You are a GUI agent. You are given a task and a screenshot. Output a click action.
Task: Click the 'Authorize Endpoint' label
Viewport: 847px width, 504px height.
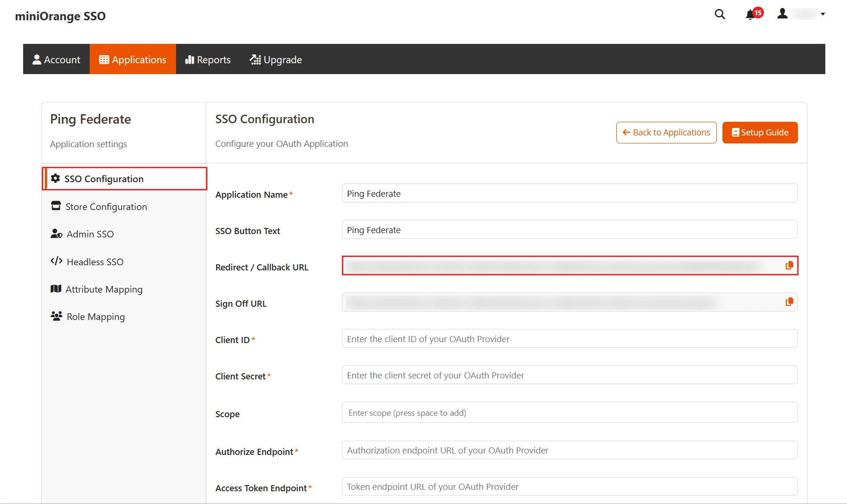click(254, 452)
